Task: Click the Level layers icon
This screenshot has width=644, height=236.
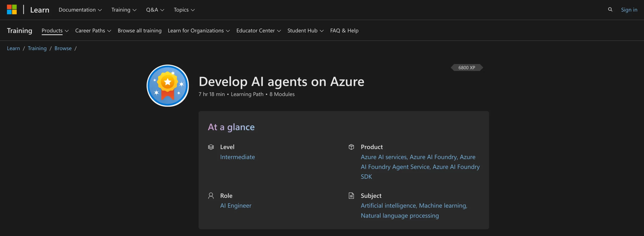Action: (x=211, y=147)
